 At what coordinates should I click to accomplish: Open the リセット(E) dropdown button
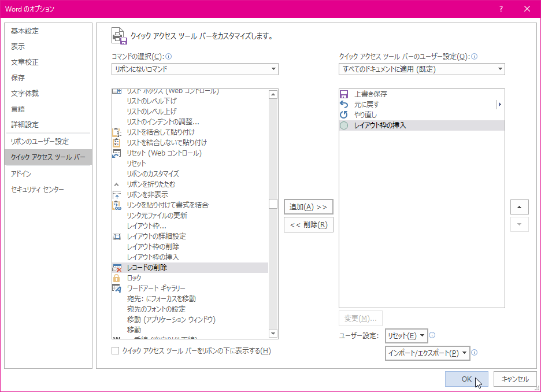(x=406, y=336)
